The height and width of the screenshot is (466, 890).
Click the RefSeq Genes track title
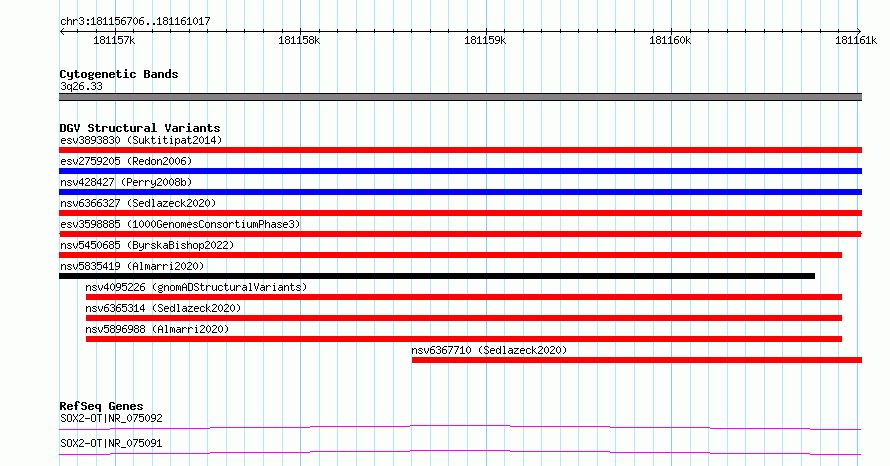pos(102,406)
